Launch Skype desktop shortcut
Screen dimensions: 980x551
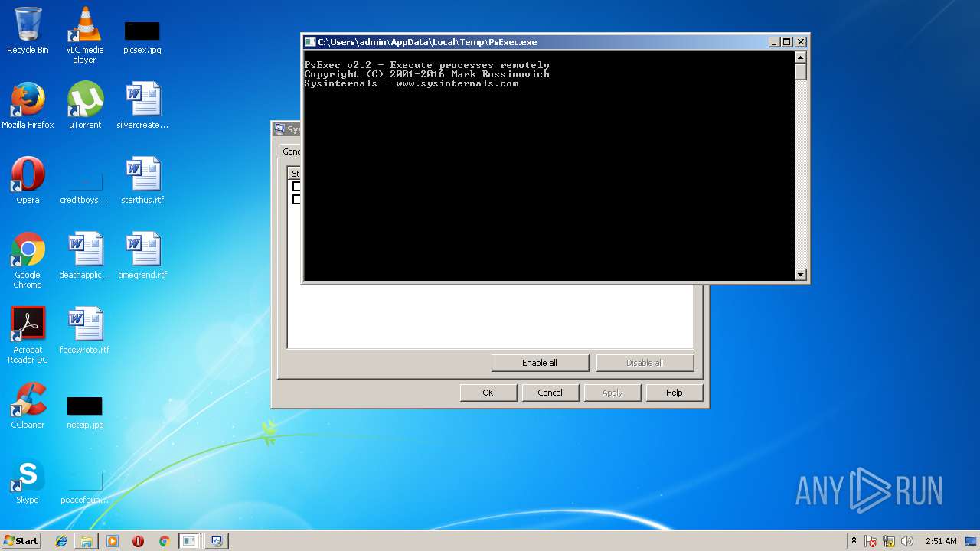pos(28,481)
